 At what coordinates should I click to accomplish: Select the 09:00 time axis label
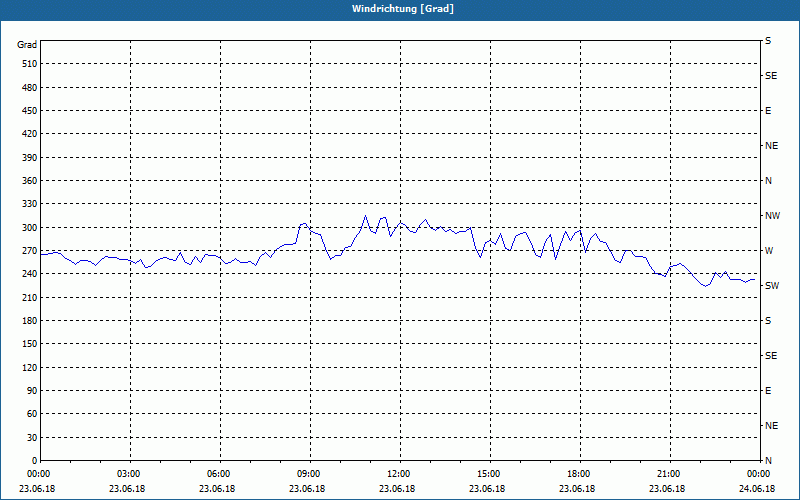310,474
